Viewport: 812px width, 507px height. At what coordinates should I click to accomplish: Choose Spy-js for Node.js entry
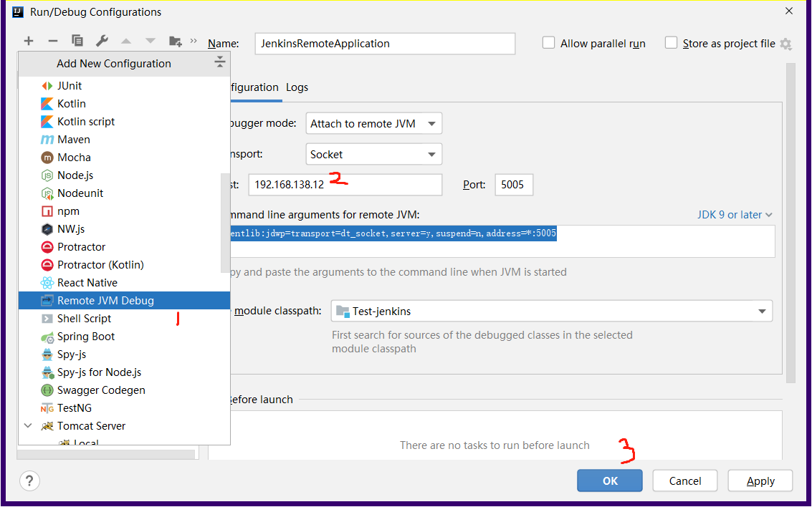point(124,372)
